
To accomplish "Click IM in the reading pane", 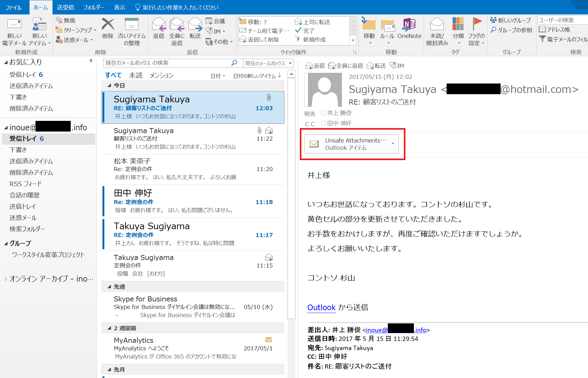I will [x=397, y=66].
